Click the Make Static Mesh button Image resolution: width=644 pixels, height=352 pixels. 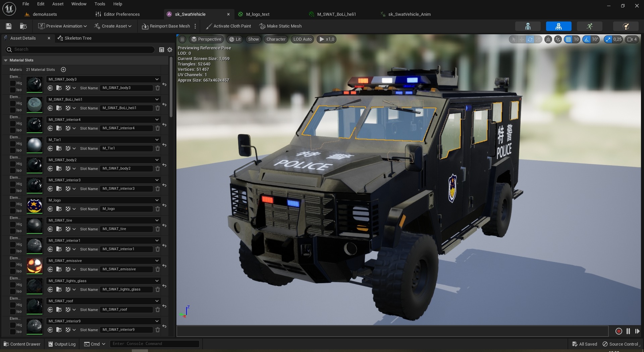tap(280, 26)
